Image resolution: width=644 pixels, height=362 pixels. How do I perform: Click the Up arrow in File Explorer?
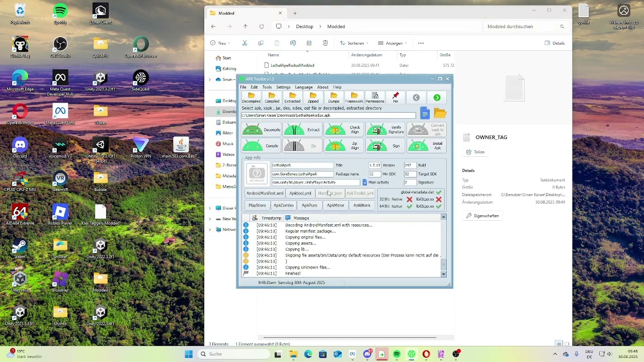pos(246,27)
